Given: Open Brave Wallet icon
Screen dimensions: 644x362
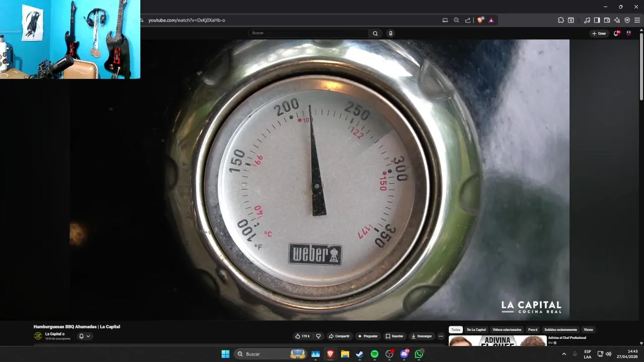Looking at the screenshot, I should click(607, 20).
